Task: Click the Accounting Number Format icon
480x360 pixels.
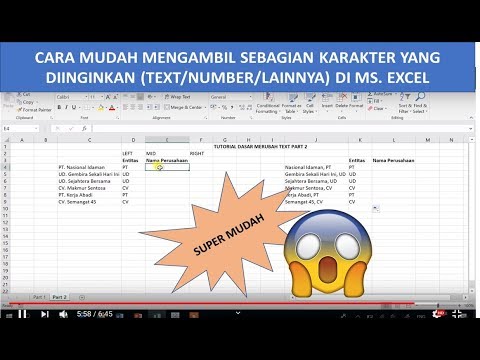Action: 214,107
